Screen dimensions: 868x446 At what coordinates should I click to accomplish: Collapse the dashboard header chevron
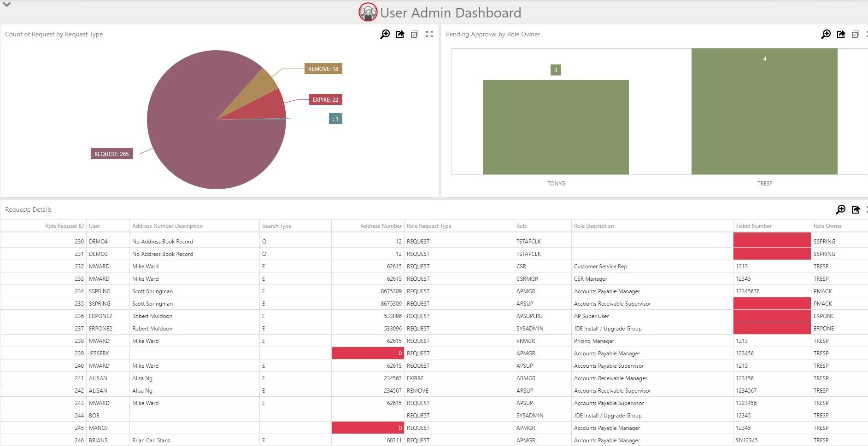click(x=6, y=5)
